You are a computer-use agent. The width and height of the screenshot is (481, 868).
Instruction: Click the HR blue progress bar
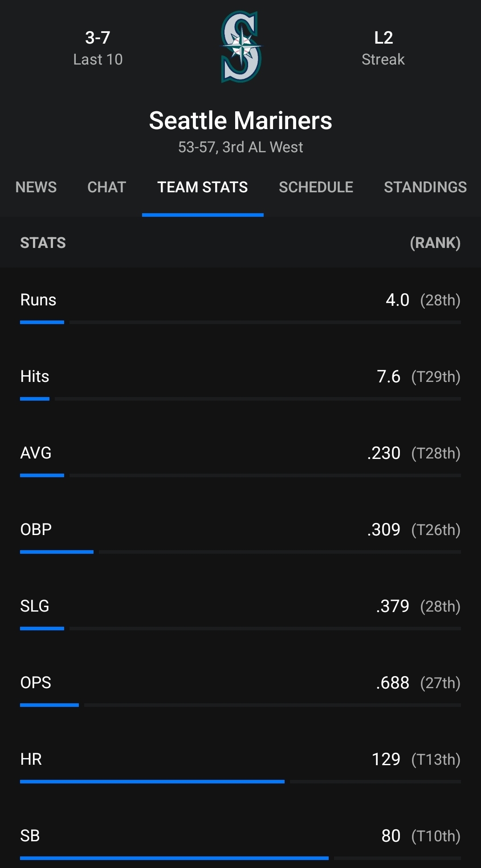[152, 782]
